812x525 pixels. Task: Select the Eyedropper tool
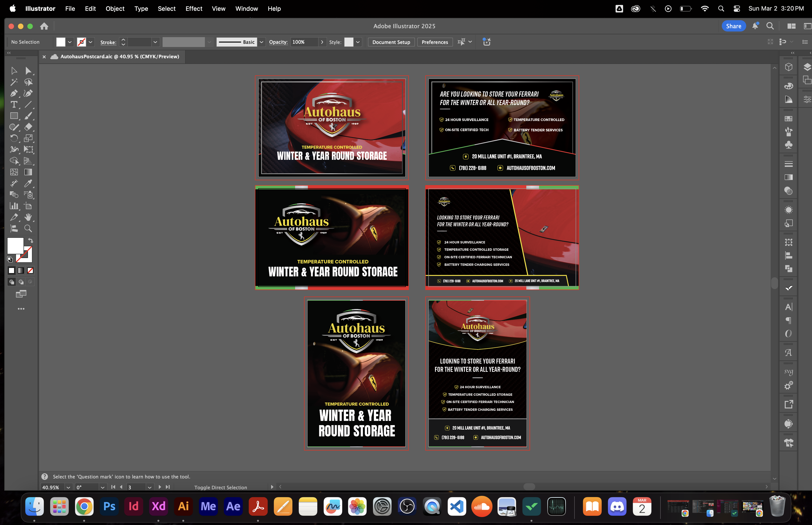[28, 183]
